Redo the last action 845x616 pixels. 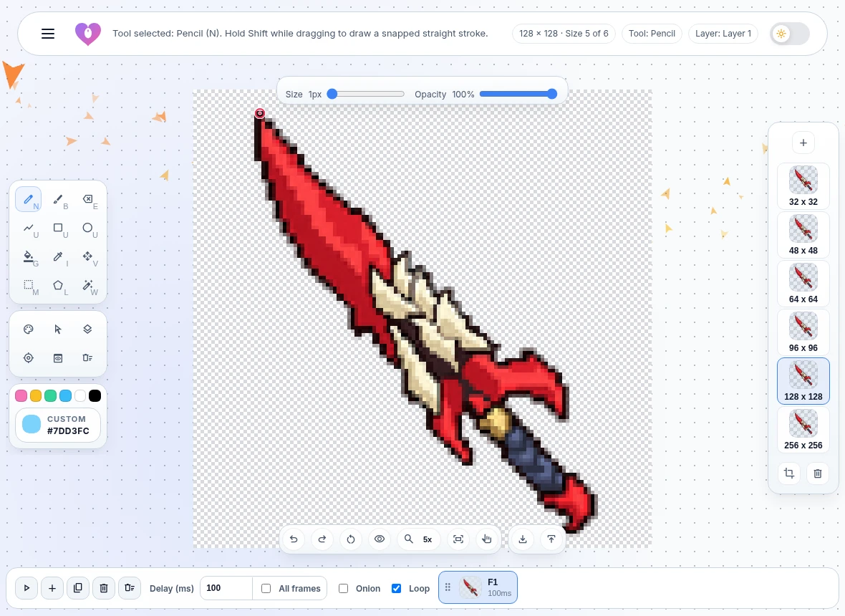click(322, 539)
